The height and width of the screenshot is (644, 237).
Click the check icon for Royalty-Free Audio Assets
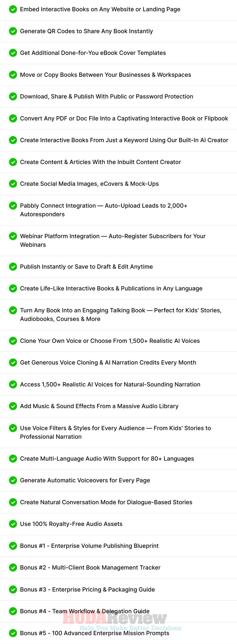tap(13, 524)
